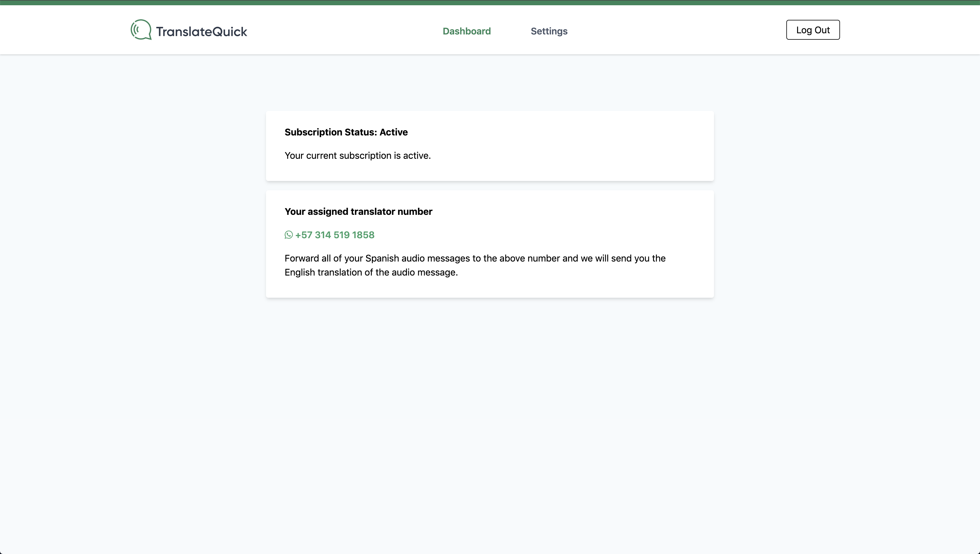Click the green bar at page top
This screenshot has height=554, width=980.
(x=490, y=2)
